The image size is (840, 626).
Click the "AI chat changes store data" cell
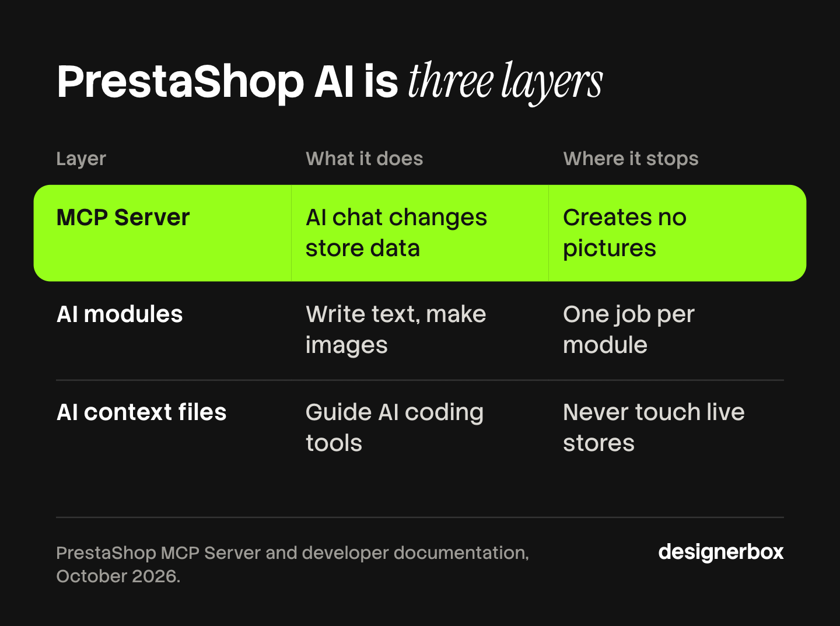pyautogui.click(x=396, y=233)
